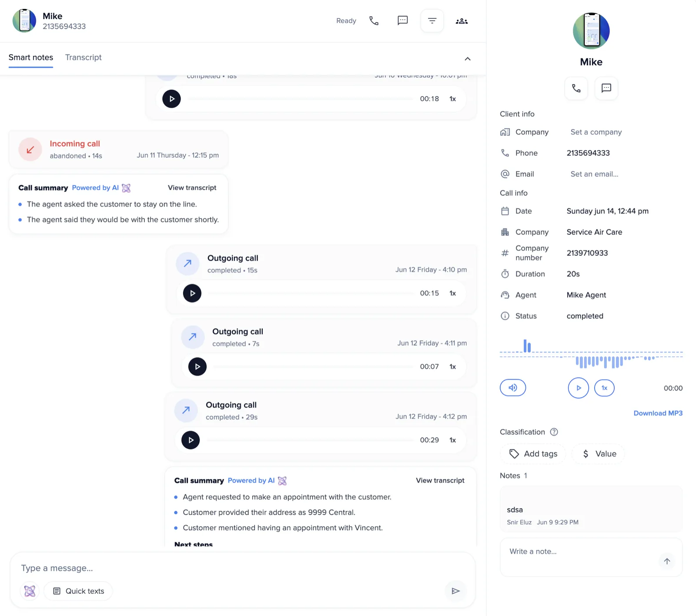
Task: Set an email for the client
Action: (594, 174)
